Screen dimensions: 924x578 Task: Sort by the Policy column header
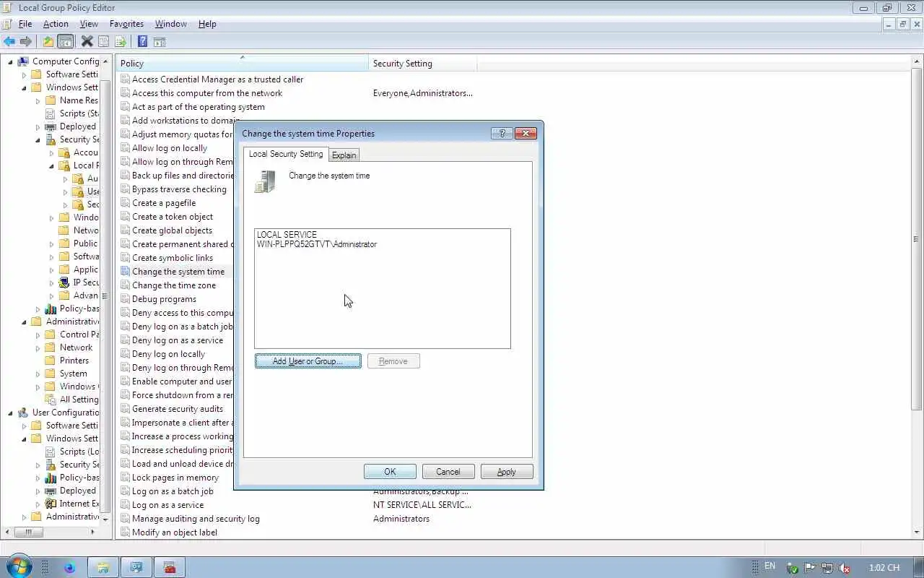click(242, 64)
